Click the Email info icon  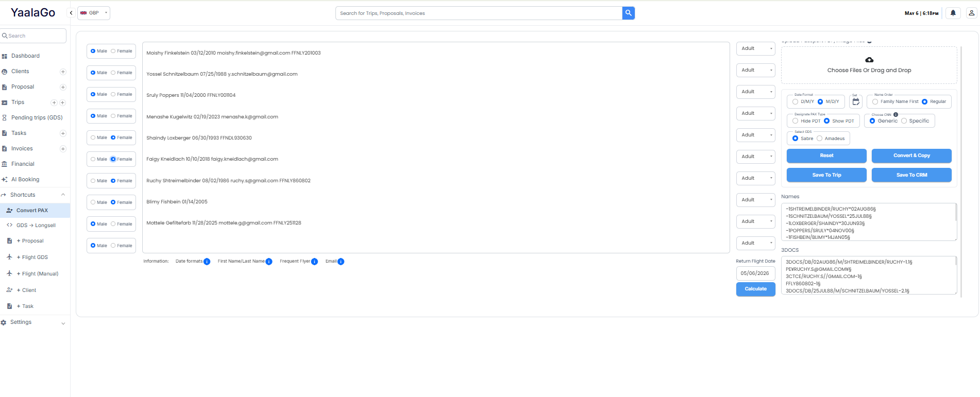pyautogui.click(x=341, y=262)
